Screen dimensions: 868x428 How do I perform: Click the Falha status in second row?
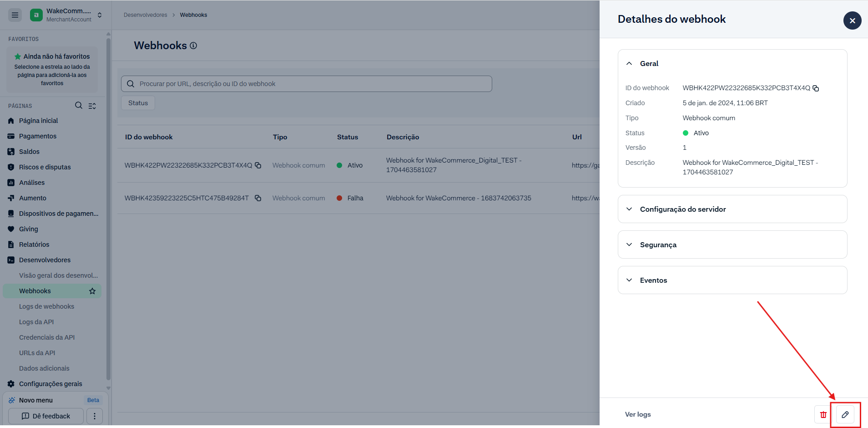350,198
